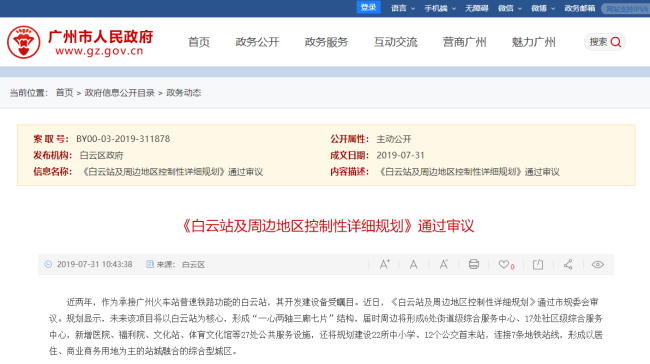Click the 登录 login button

368,7
